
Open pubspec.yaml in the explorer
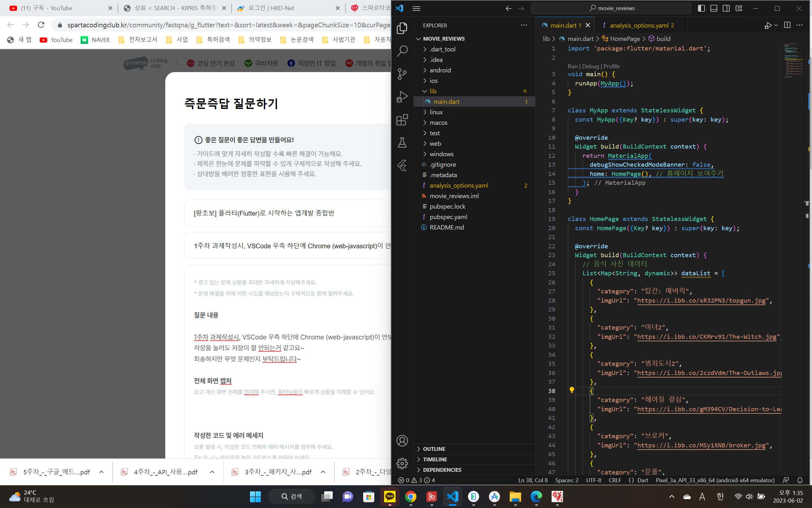[x=474, y=217]
